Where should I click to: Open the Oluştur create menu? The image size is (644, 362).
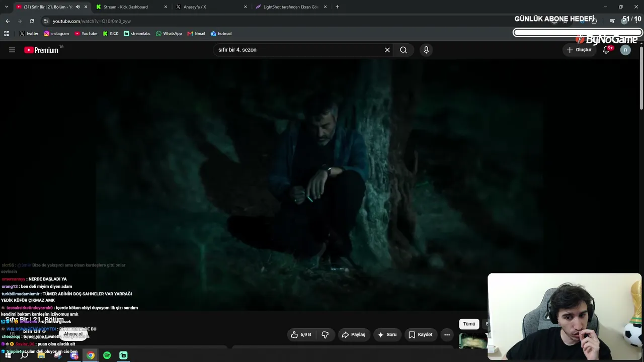pos(579,50)
